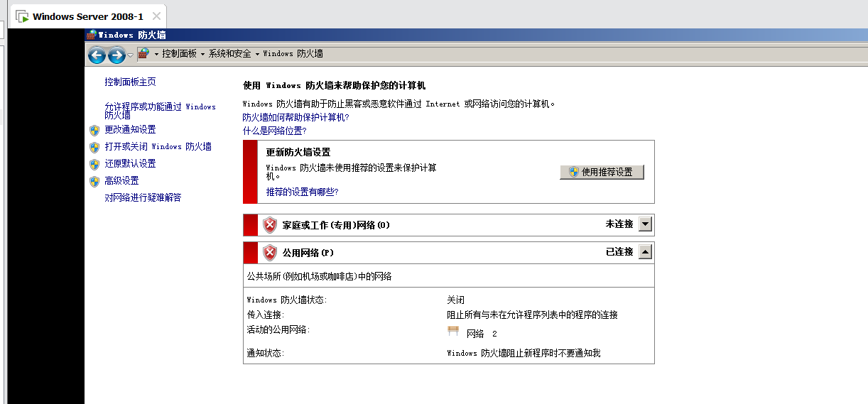Click 还原默认设置 link
Viewport: 868px width, 404px height.
pyautogui.click(x=130, y=164)
